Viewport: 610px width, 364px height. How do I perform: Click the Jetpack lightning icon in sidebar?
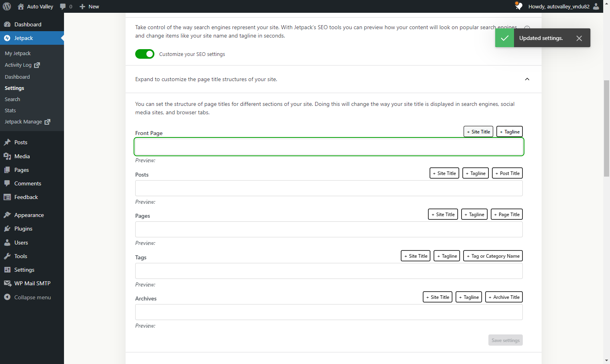pos(7,38)
